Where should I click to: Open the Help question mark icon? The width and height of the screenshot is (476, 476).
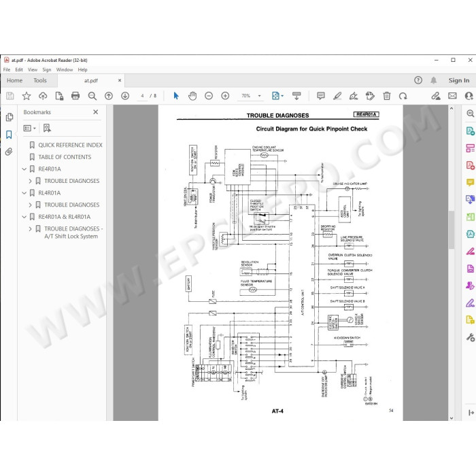tap(418, 80)
